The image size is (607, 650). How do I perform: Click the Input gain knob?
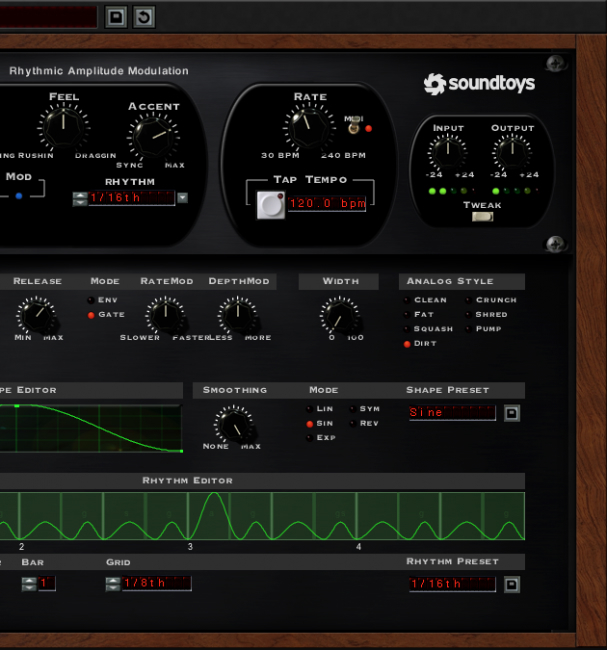click(448, 152)
